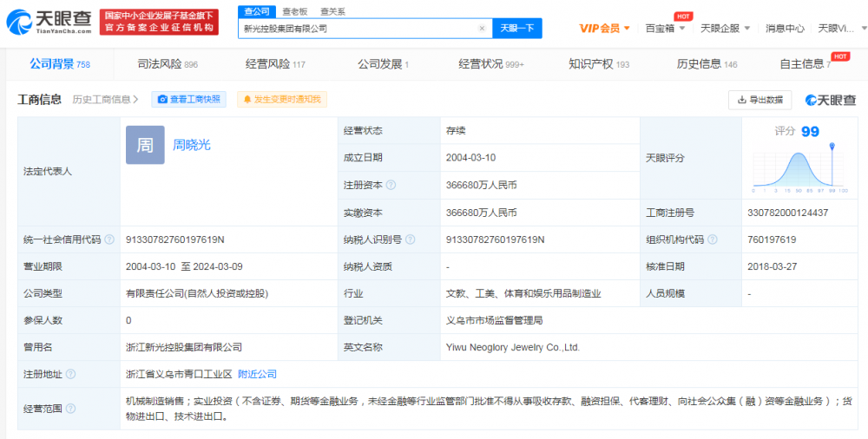Open the 司法风险 tab
Image resolution: width=868 pixels, height=439 pixels.
click(168, 64)
